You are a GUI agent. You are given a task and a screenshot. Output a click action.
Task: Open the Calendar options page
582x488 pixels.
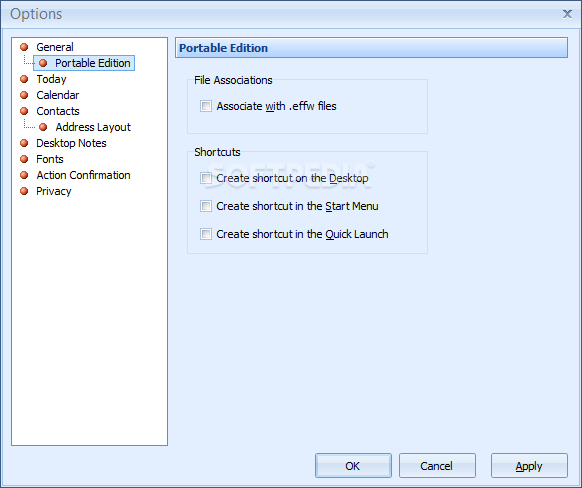pyautogui.click(x=58, y=95)
